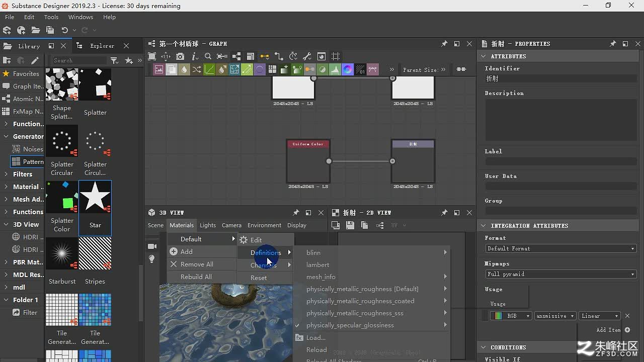The image size is (644, 362).
Task: Click the Open folder icon in main toolbar
Action: (35, 30)
